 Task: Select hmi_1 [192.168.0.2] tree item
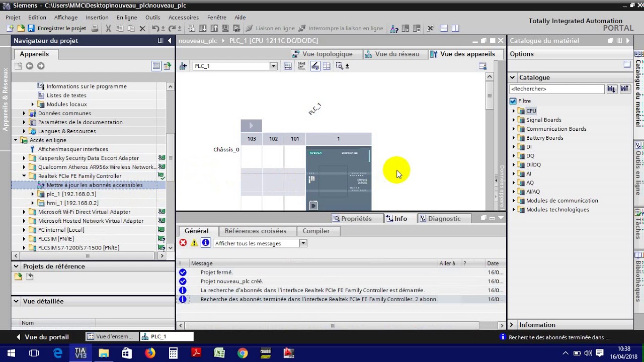72,203
